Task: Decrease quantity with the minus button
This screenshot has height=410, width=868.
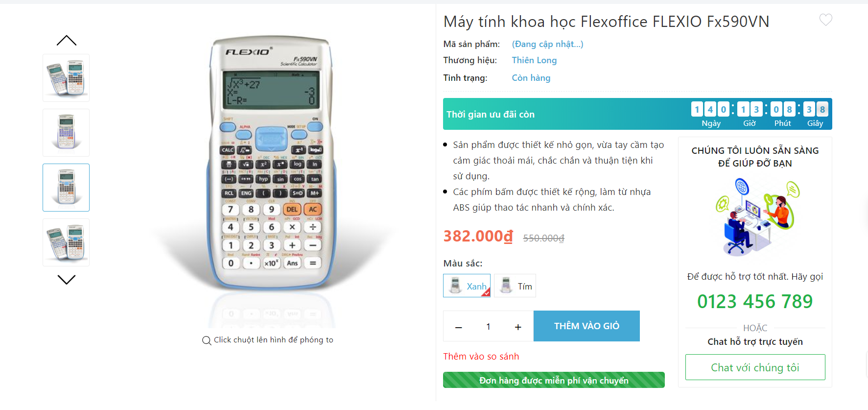Action: pyautogui.click(x=458, y=327)
